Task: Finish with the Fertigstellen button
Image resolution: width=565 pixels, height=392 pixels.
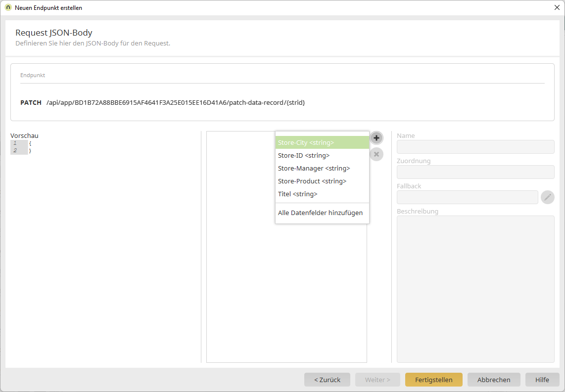Action: click(434, 380)
